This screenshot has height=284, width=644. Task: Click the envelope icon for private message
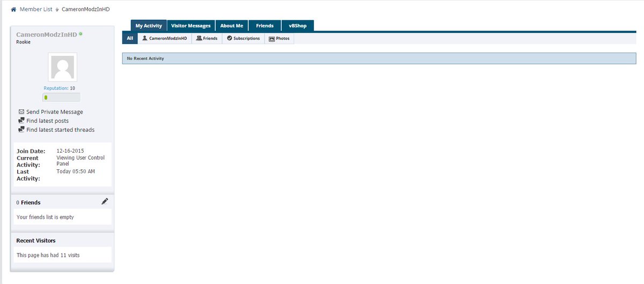point(21,111)
